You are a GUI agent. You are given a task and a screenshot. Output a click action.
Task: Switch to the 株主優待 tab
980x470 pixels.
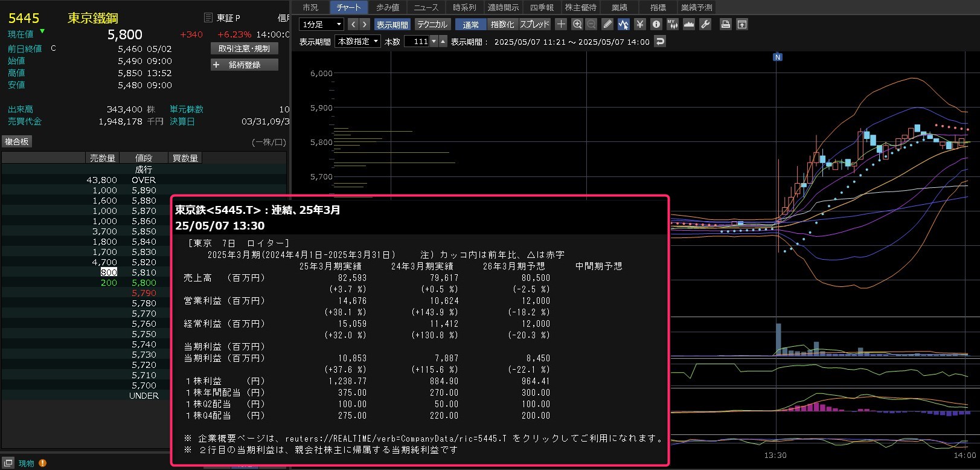pyautogui.click(x=580, y=7)
